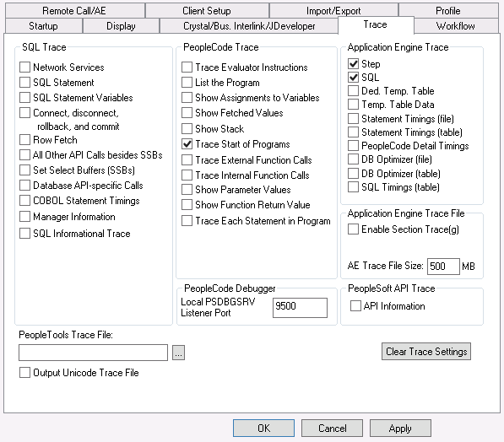Viewport: 504px width, 442px height.
Task: Check API Information under PeopleSoft API Trace
Action: click(355, 306)
